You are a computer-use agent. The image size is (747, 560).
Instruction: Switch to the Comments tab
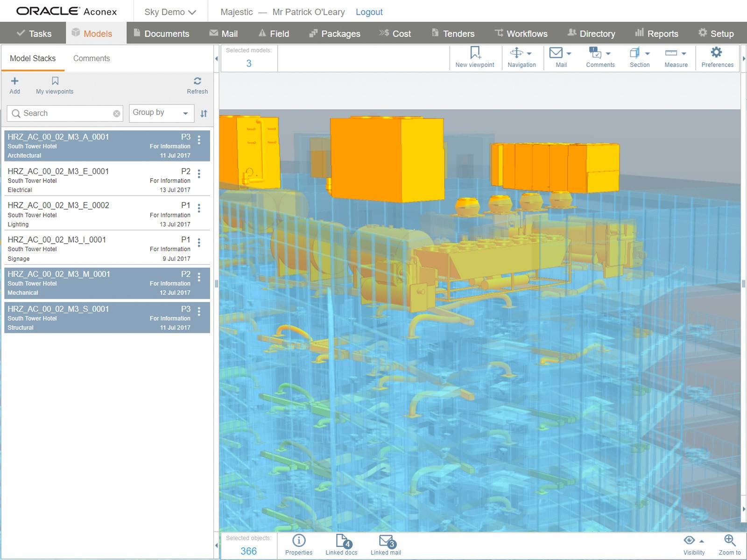click(x=92, y=58)
